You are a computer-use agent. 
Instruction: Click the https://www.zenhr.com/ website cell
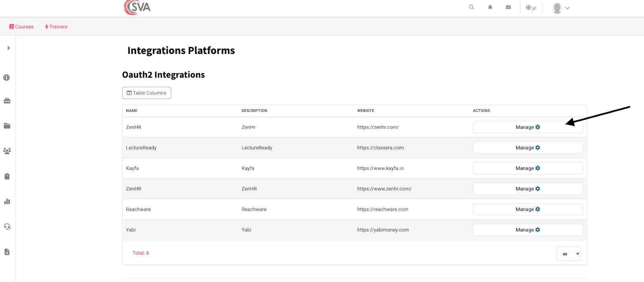click(x=384, y=189)
